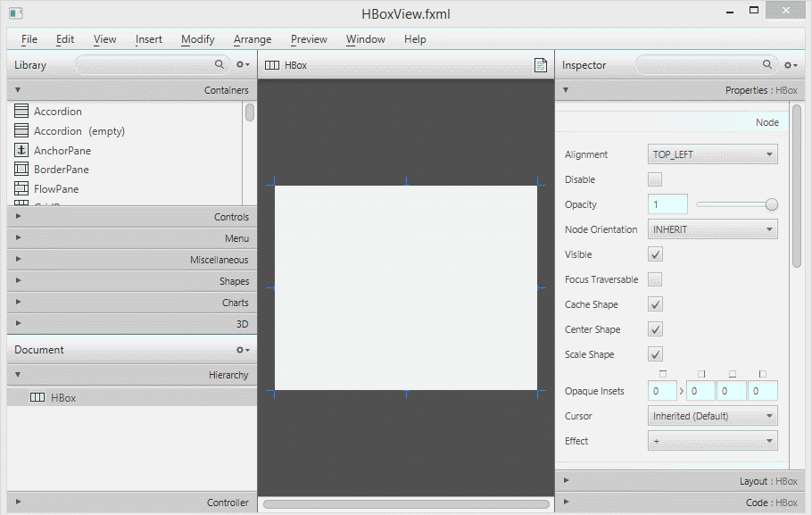Click the Opacity slider handle

pos(772,204)
